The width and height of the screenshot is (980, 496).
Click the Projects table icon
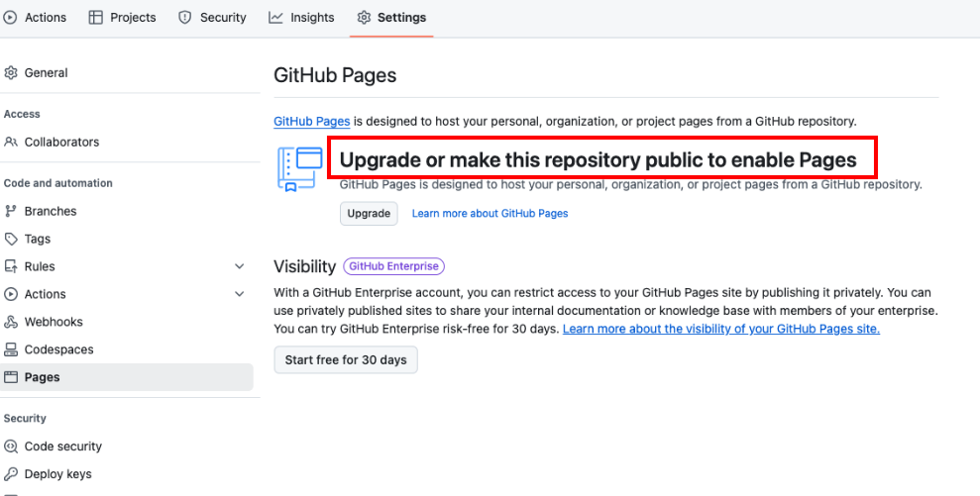click(96, 18)
